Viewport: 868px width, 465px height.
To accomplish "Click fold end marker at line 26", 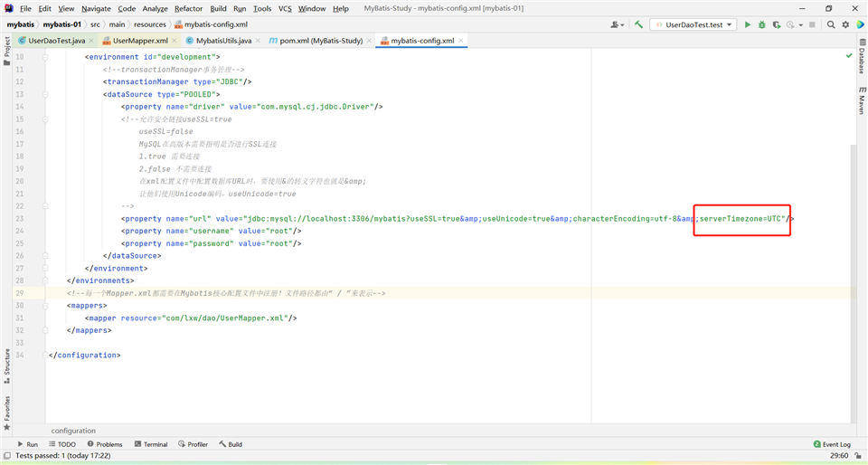I will [x=45, y=256].
